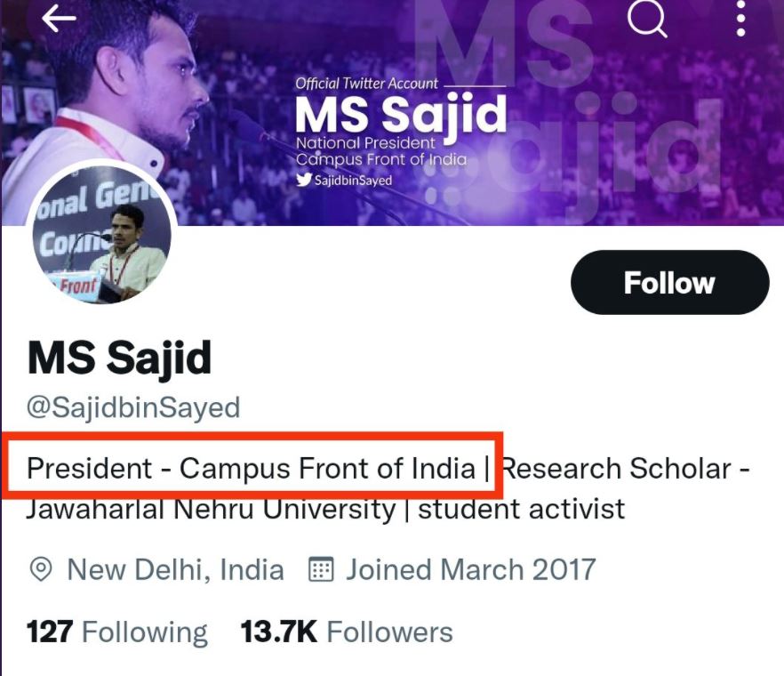Click the Joined March 2017 text

(470, 569)
